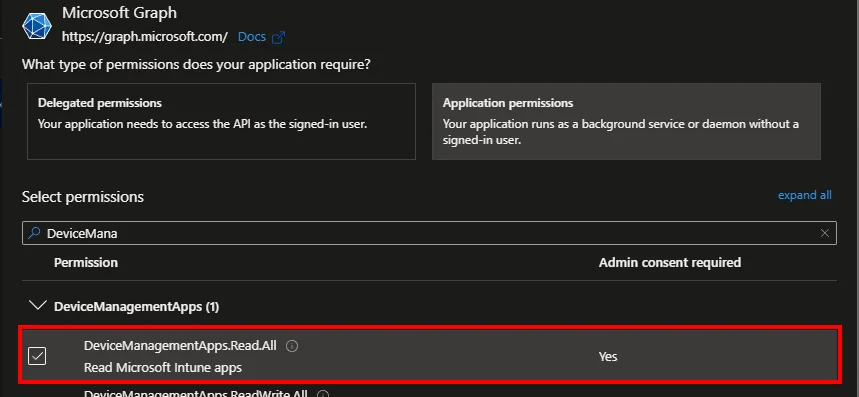859x397 pixels.
Task: Click the expand all link
Action: 805,195
